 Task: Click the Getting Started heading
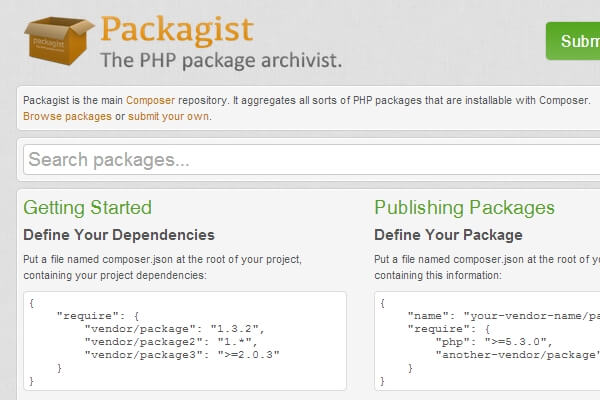88,208
